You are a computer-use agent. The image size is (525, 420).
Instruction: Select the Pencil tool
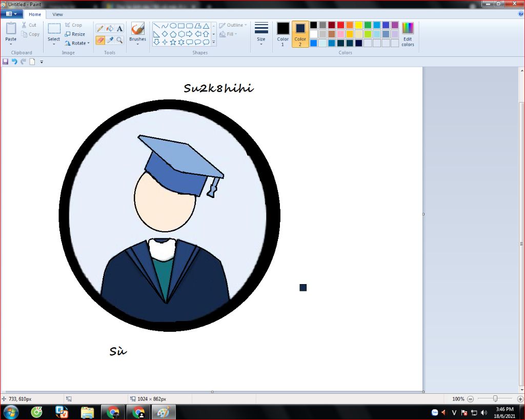100,29
